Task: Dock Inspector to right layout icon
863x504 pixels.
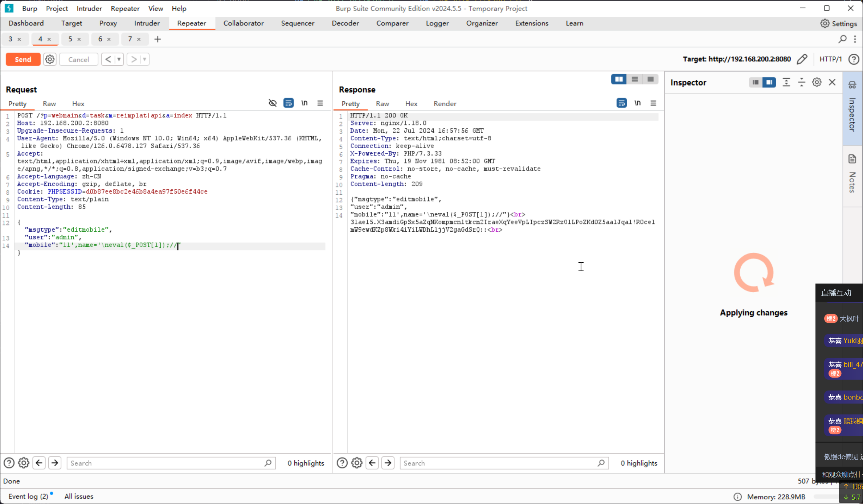Action: [x=769, y=82]
